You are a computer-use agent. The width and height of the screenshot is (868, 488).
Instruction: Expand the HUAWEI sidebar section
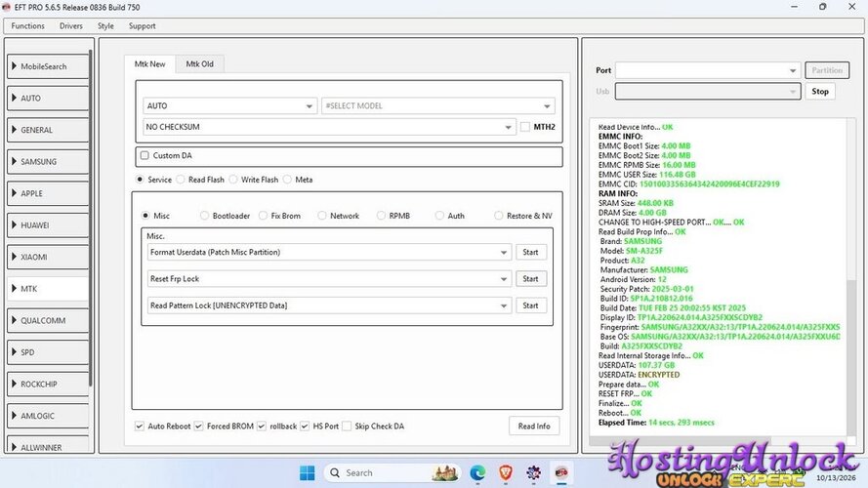coord(48,225)
